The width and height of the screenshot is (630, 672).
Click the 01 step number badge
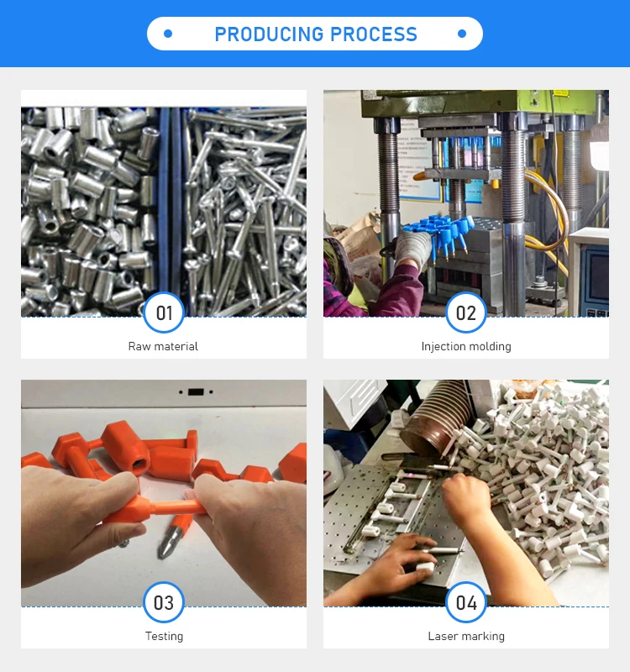pos(164,312)
